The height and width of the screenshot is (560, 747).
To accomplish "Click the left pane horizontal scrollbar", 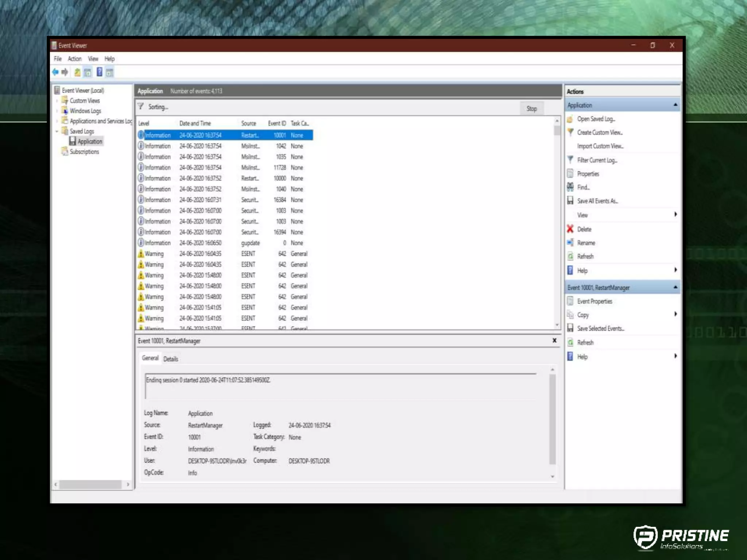I will pos(90,484).
